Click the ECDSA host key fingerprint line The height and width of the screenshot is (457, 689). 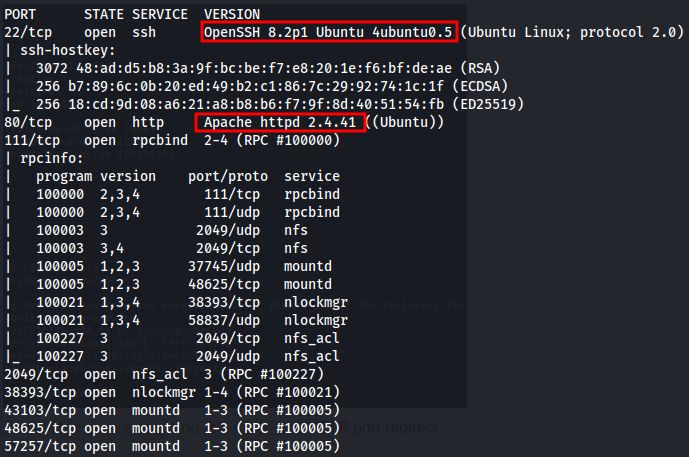click(x=272, y=87)
